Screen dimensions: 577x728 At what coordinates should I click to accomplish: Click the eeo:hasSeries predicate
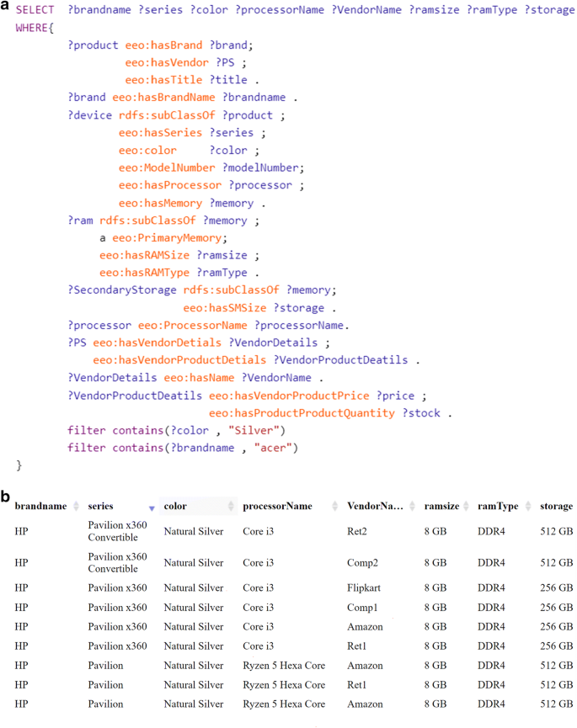[160, 132]
